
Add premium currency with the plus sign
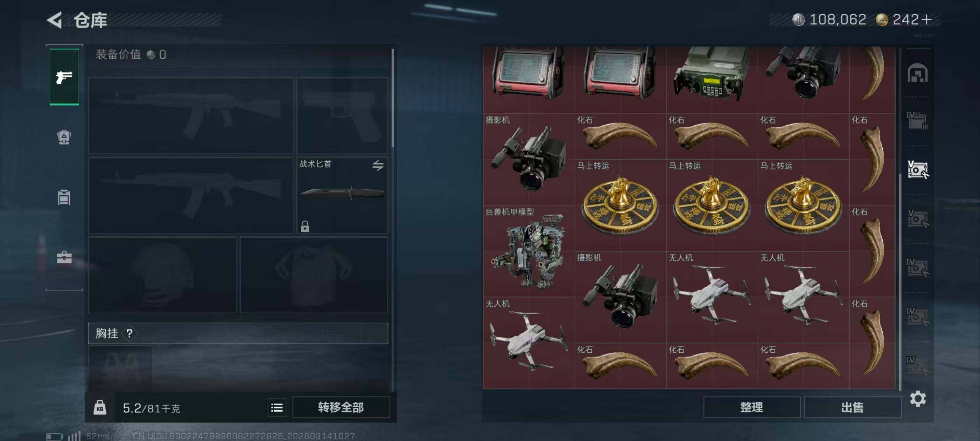[x=927, y=19]
